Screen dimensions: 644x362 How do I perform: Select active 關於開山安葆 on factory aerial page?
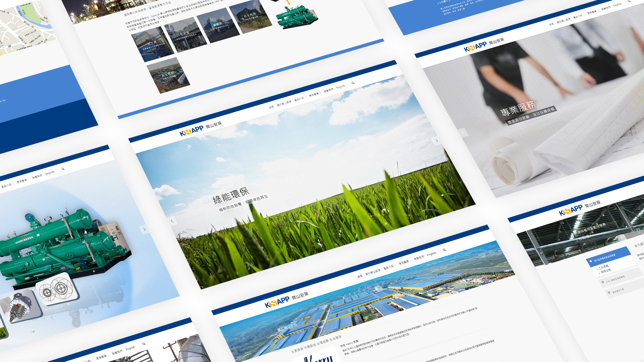[x=373, y=272]
